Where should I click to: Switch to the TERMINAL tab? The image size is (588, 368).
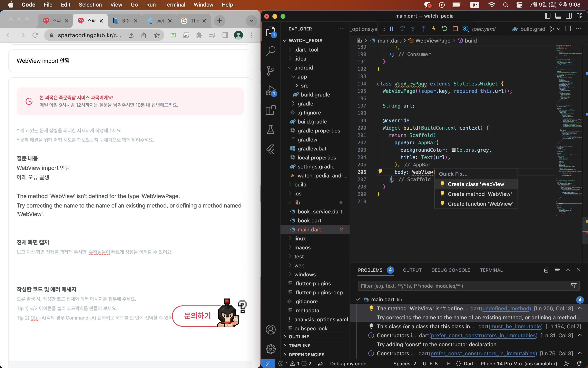pos(491,270)
